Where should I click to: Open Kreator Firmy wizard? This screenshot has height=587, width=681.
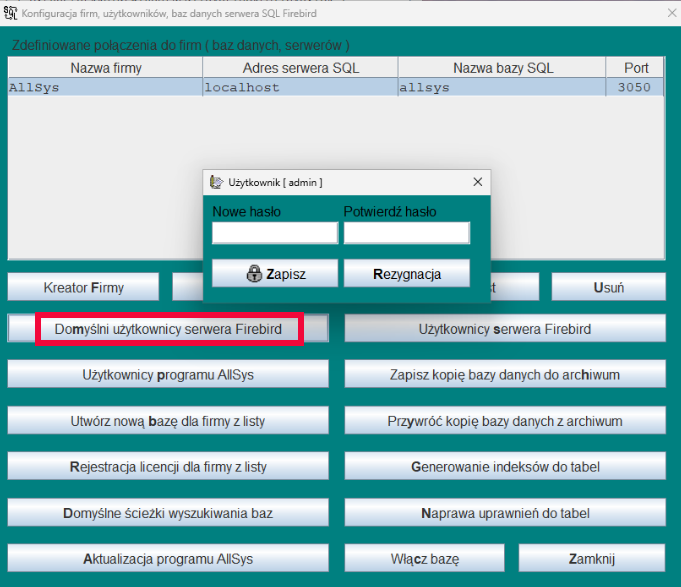pyautogui.click(x=83, y=287)
